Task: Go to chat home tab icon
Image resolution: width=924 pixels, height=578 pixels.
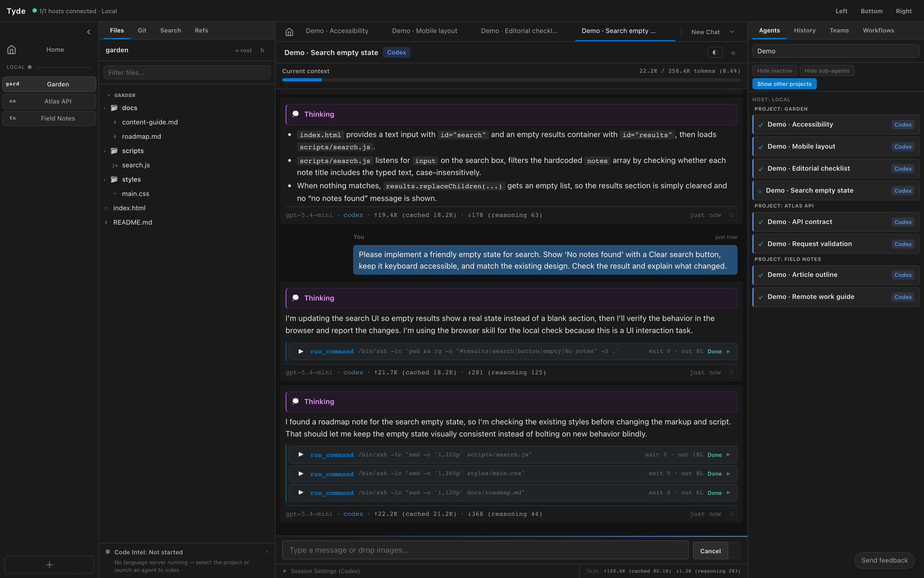Action: (289, 32)
